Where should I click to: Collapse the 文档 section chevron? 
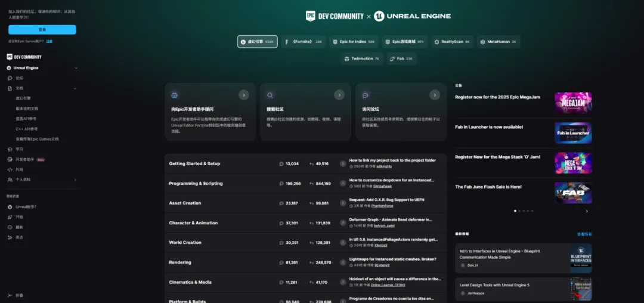click(75, 88)
